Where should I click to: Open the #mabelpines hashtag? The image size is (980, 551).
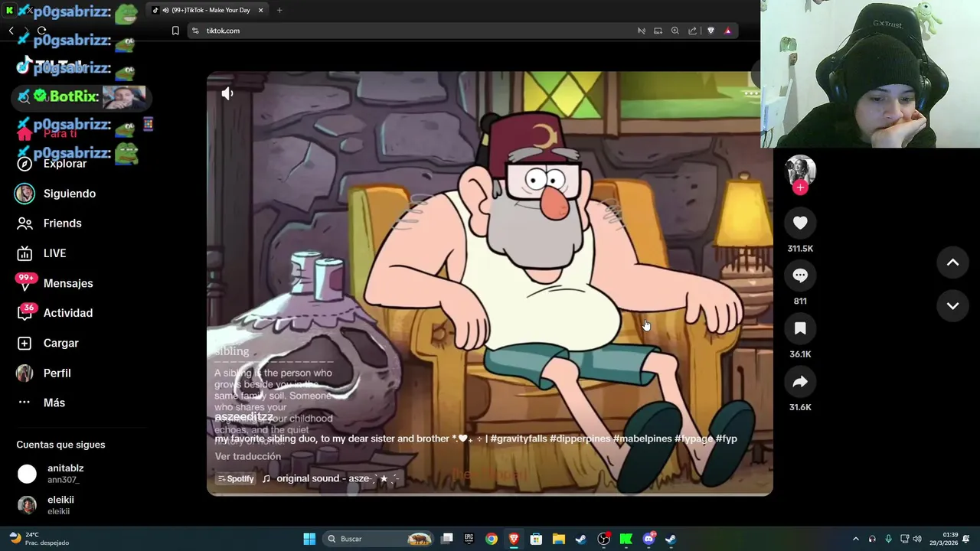(x=642, y=439)
